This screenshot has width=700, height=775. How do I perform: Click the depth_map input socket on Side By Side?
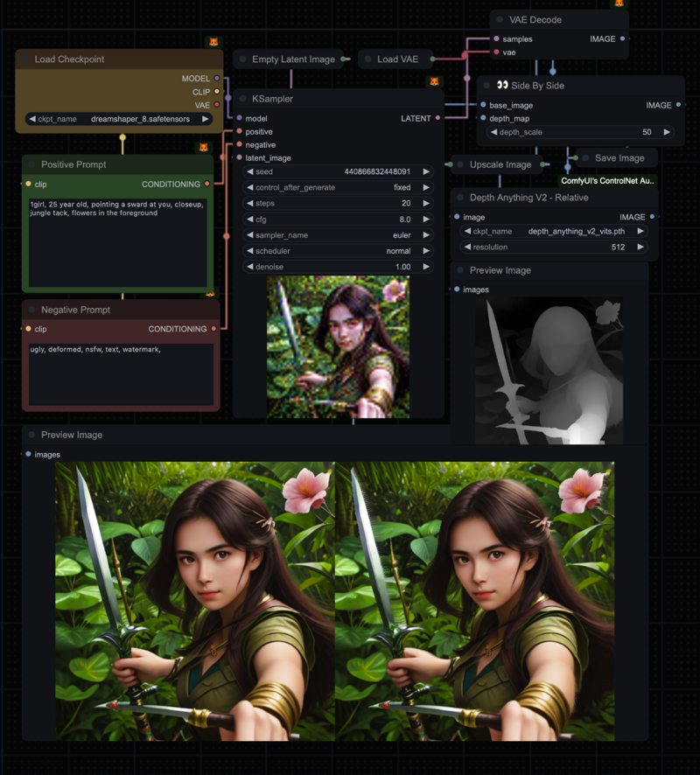483,118
